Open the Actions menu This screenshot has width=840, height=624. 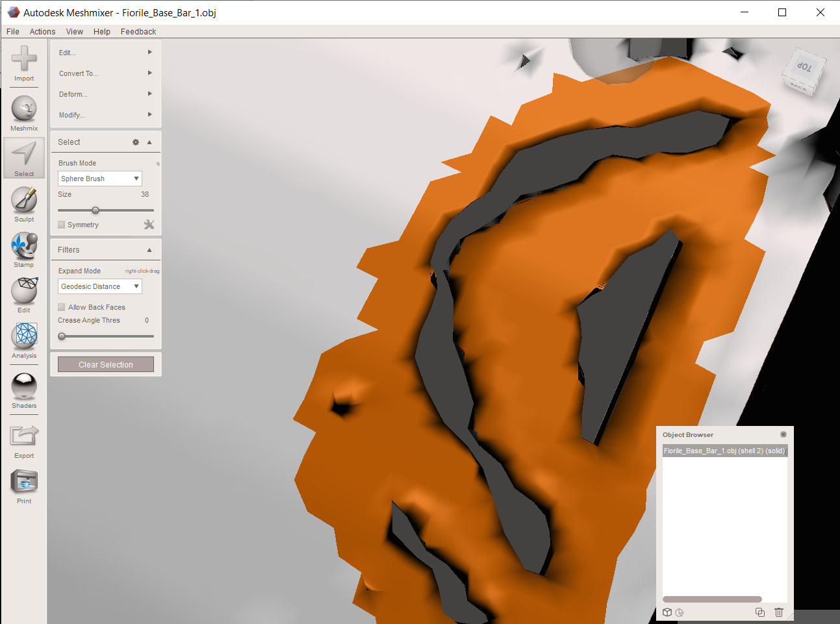pos(42,31)
